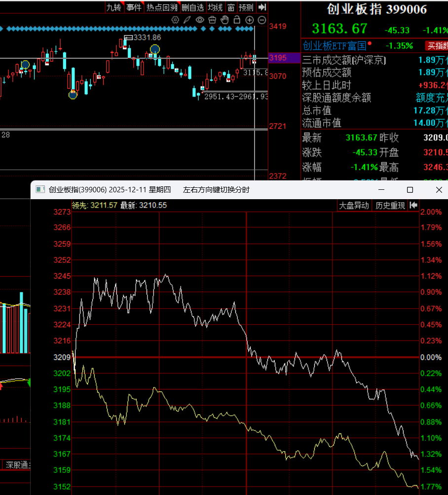Viewport: 448px width, 495px height.
Task: Open chart settings gear icon
Action: (x=175, y=20)
